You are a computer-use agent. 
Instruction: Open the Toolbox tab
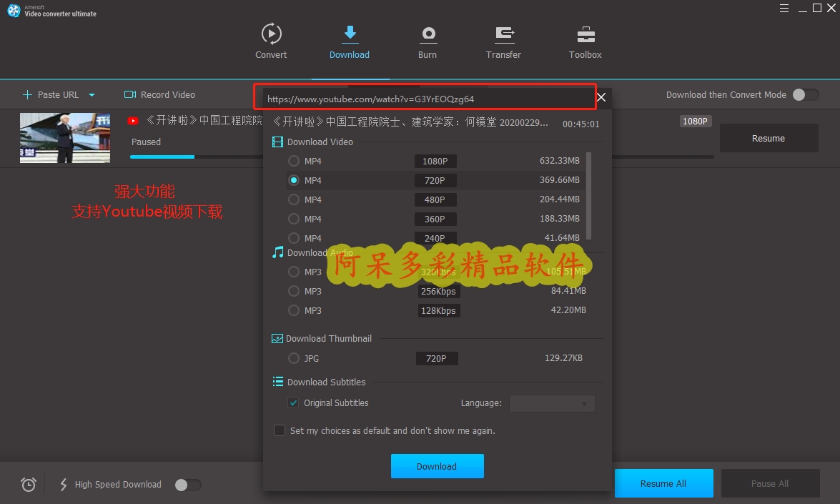pyautogui.click(x=585, y=41)
